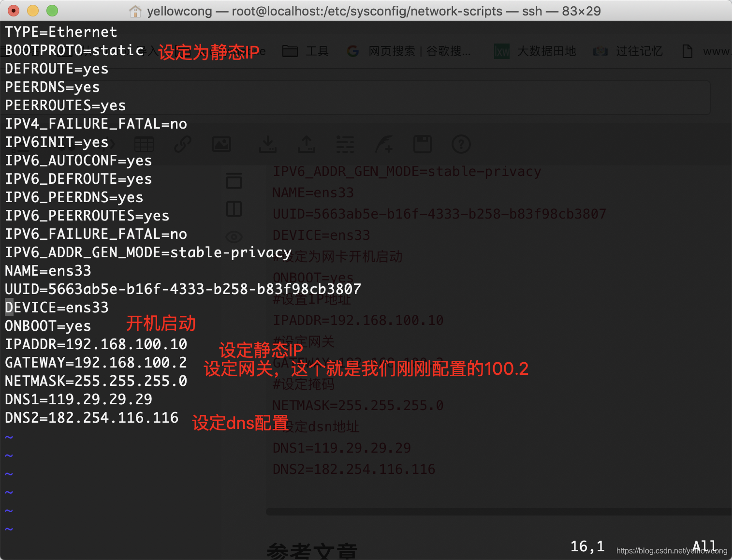This screenshot has width=732, height=560.
Task: Toggle the preview eye icon in editor
Action: point(234,236)
